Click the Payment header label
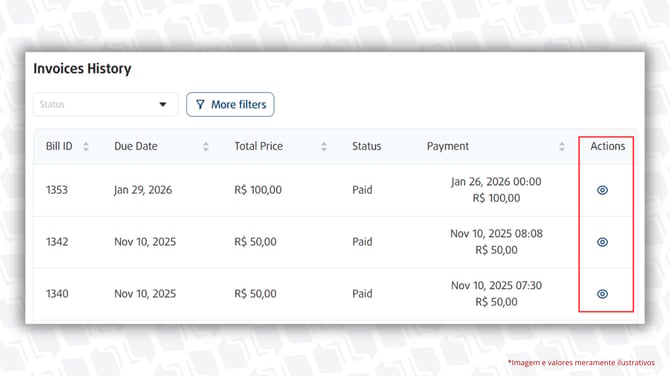Viewport: 670px width, 376px height. coord(448,146)
